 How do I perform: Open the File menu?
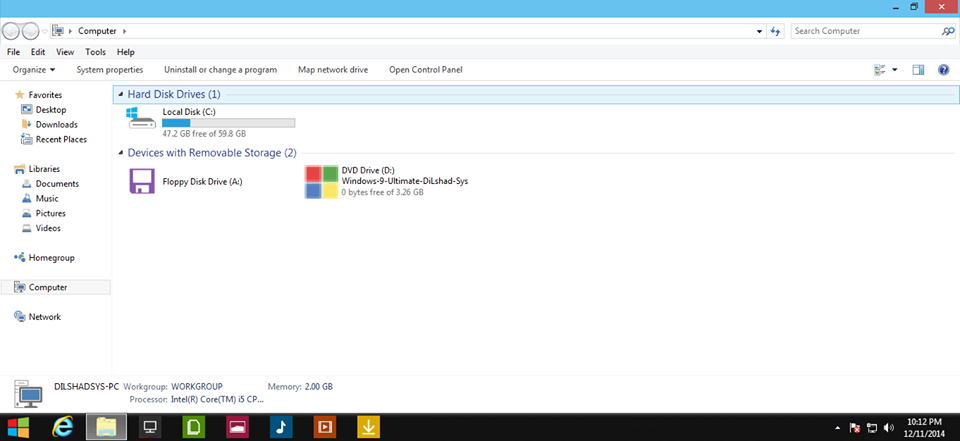click(13, 52)
